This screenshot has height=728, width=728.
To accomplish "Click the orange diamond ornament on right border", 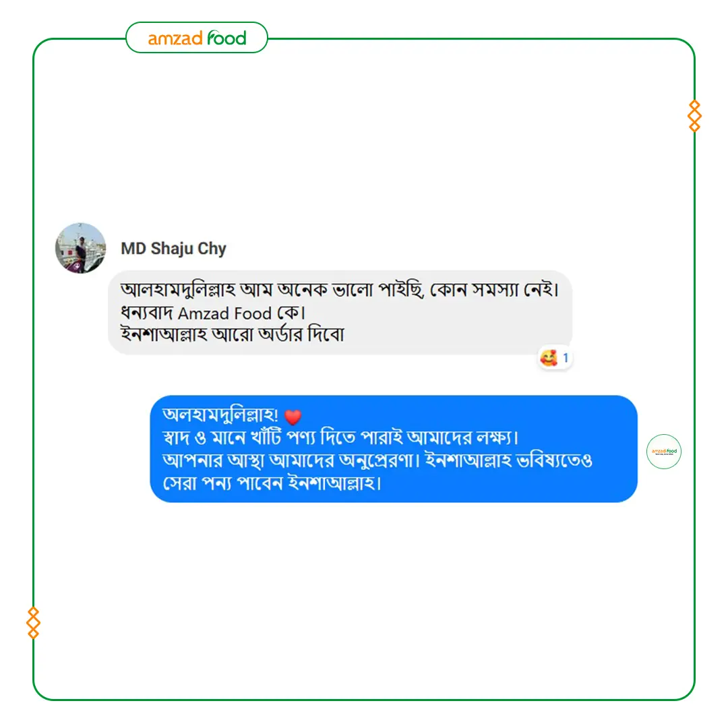I will click(x=694, y=116).
